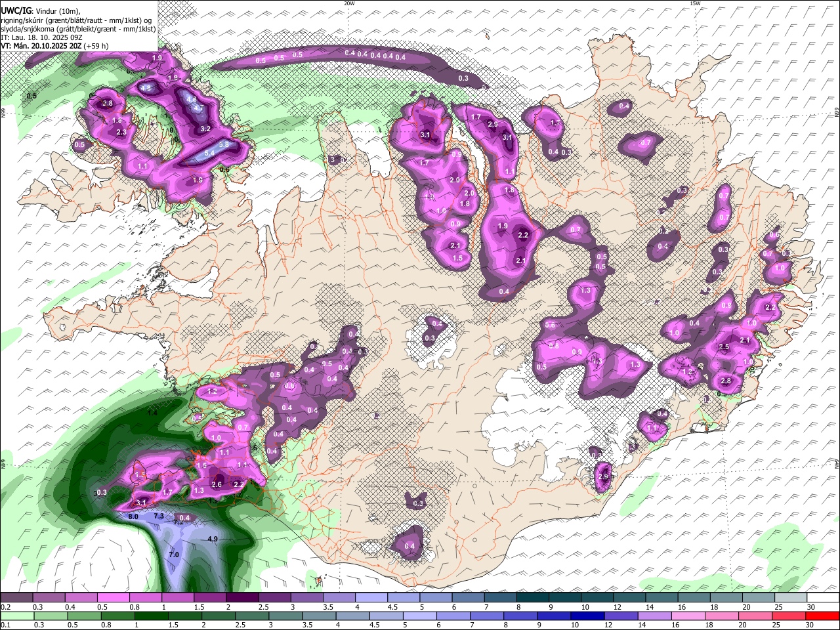The image size is (840, 630).
Task: Click the 4.9 precipitation value on the map
Action: [x=212, y=539]
